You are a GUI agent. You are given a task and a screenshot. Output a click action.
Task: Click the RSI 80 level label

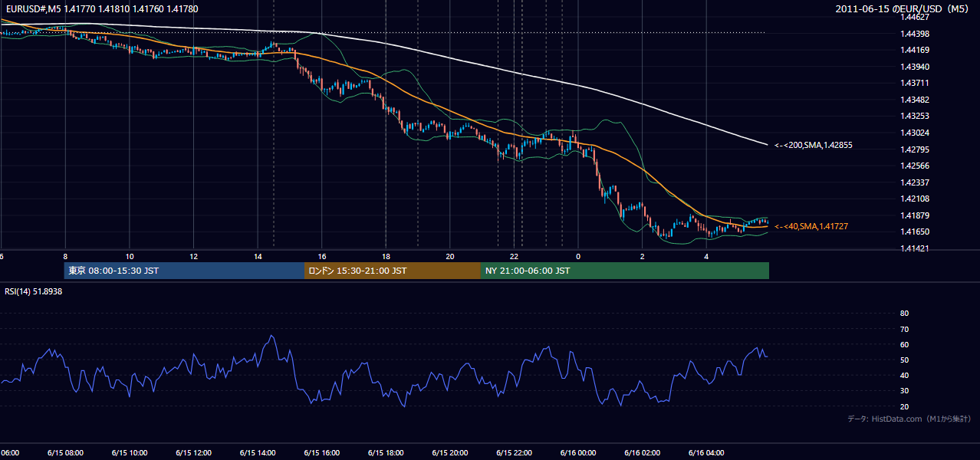[904, 314]
